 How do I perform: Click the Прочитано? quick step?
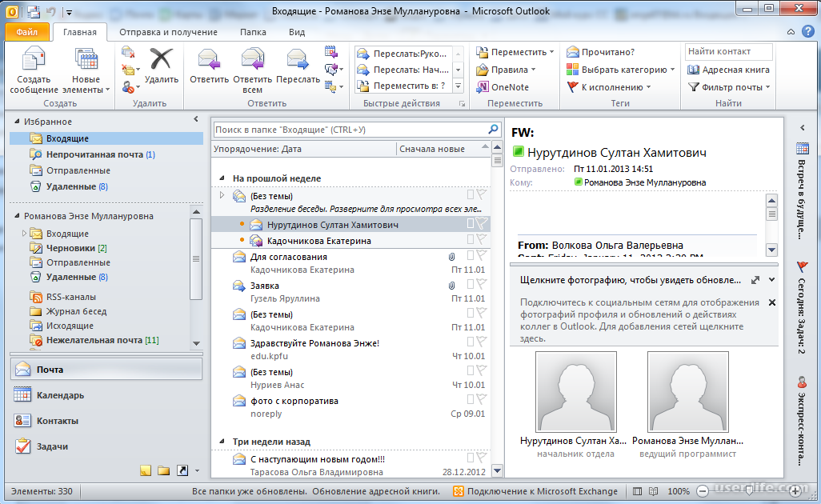pos(601,52)
